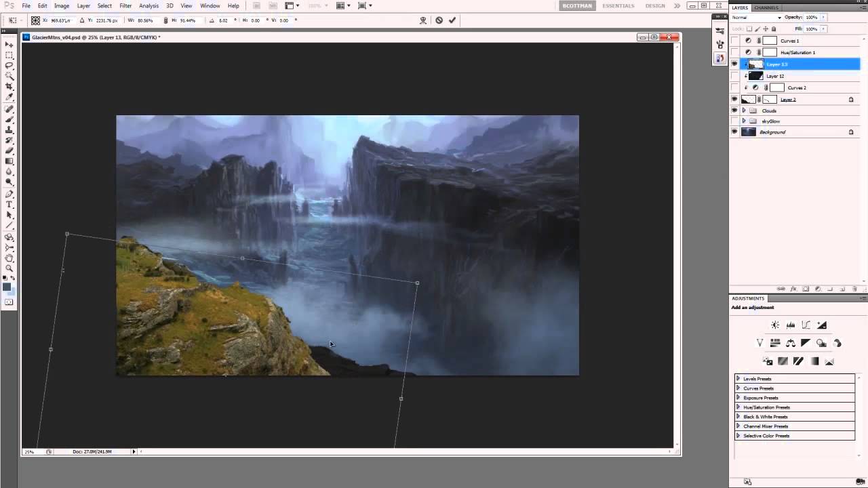This screenshot has width=868, height=488.
Task: Add a Selective Color adjustment
Action: coord(829,361)
